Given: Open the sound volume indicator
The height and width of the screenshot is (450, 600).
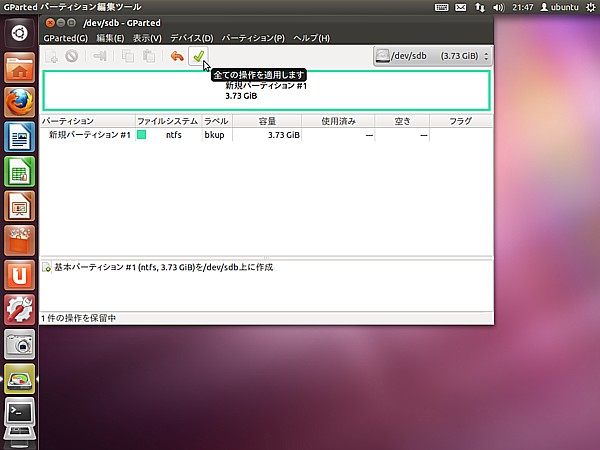Looking at the screenshot, I should pyautogui.click(x=499, y=7).
